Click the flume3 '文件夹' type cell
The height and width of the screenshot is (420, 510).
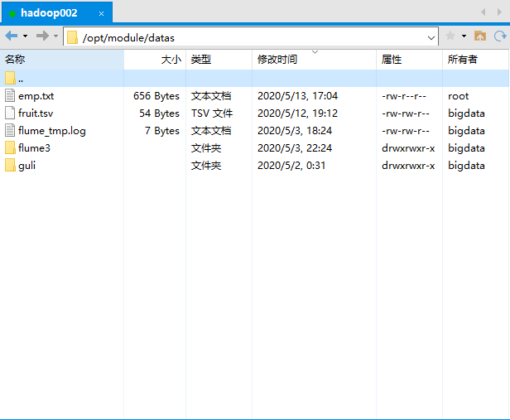pos(206,148)
